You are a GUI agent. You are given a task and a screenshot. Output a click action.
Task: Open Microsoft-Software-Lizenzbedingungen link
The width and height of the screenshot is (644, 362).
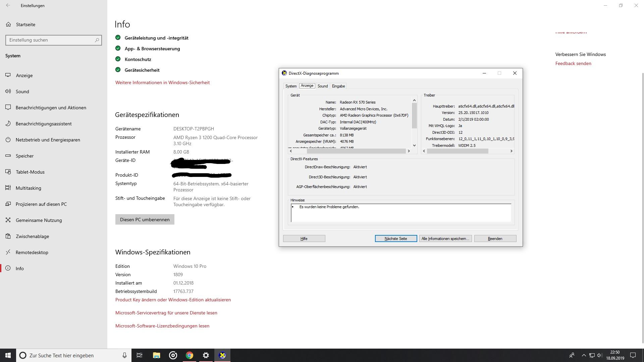tap(162, 326)
